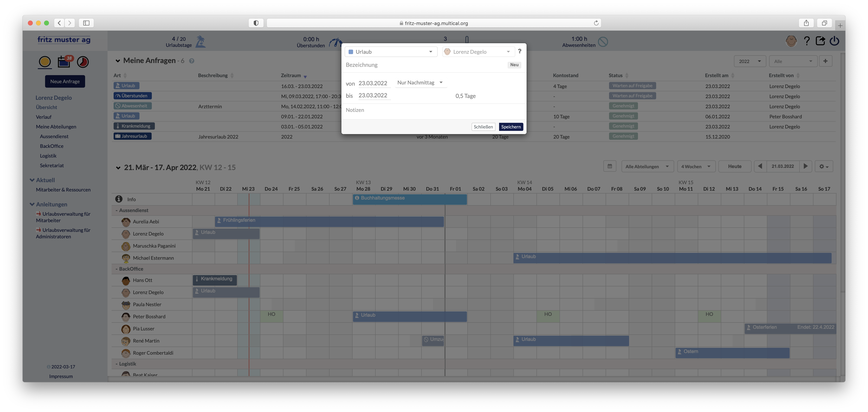
Task: Click the Bezeichnung input field
Action: (x=424, y=65)
